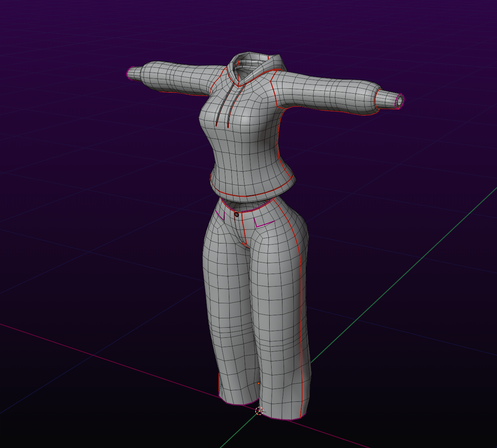Click the far sleeve cuff end on opposite arm
Image resolution: width=497 pixels, height=448 pixels.
click(129, 73)
